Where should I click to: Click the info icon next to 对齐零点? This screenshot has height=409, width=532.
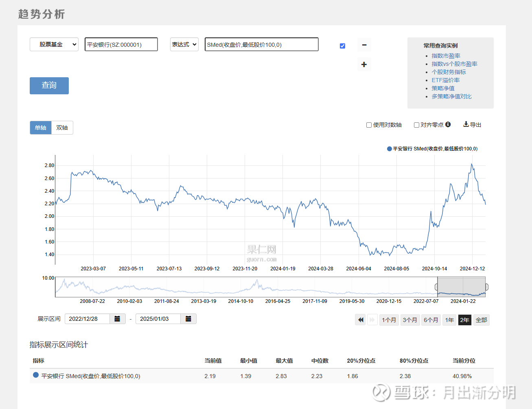click(x=448, y=124)
